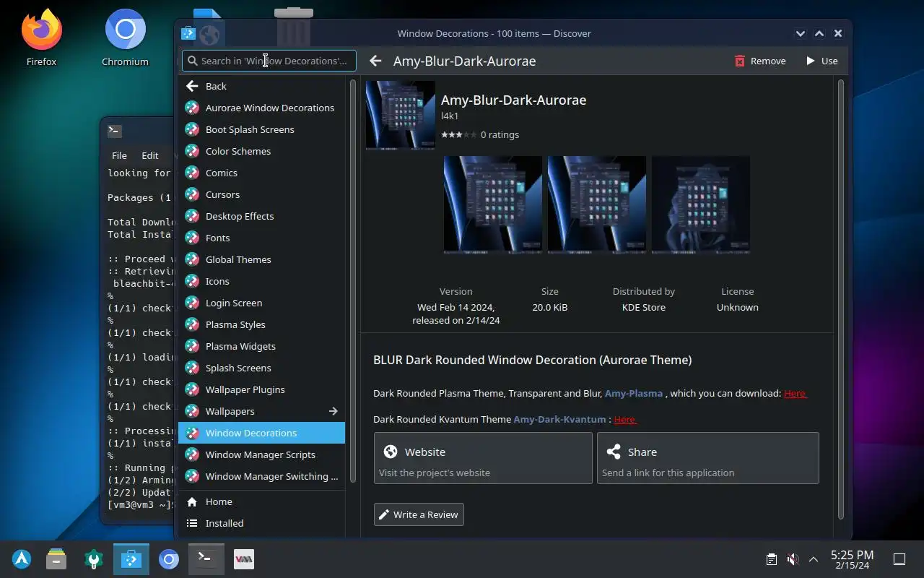Click the Icons category icon
Image resolution: width=924 pixels, height=578 pixels.
(192, 281)
